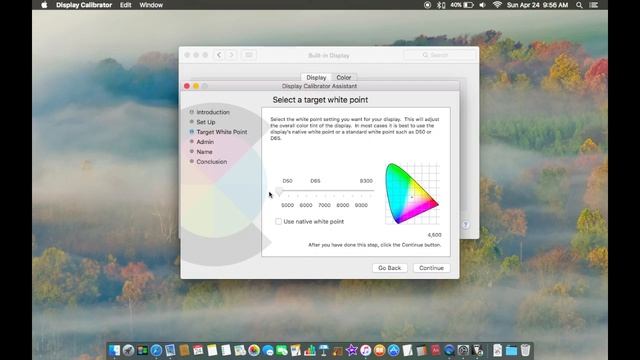Click battery 40% indicator in menu bar
The image size is (640, 360).
pyautogui.click(x=462, y=5)
